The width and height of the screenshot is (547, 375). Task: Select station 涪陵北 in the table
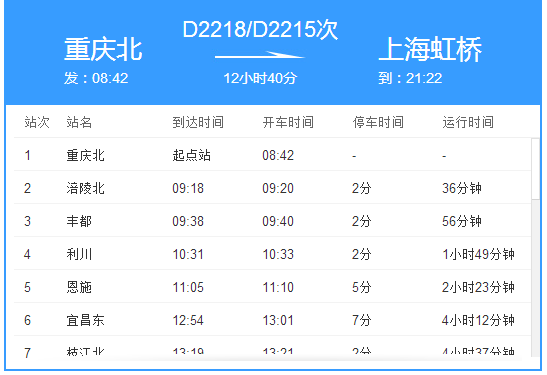click(85, 188)
